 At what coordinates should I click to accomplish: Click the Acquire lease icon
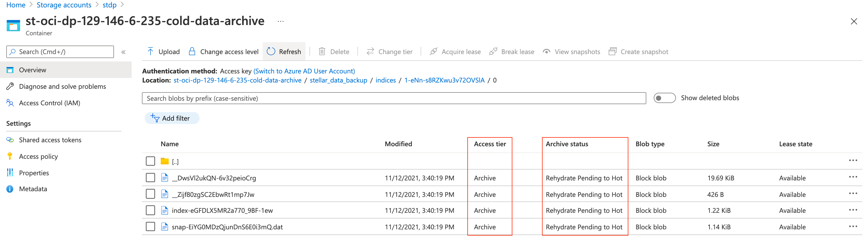coord(433,51)
